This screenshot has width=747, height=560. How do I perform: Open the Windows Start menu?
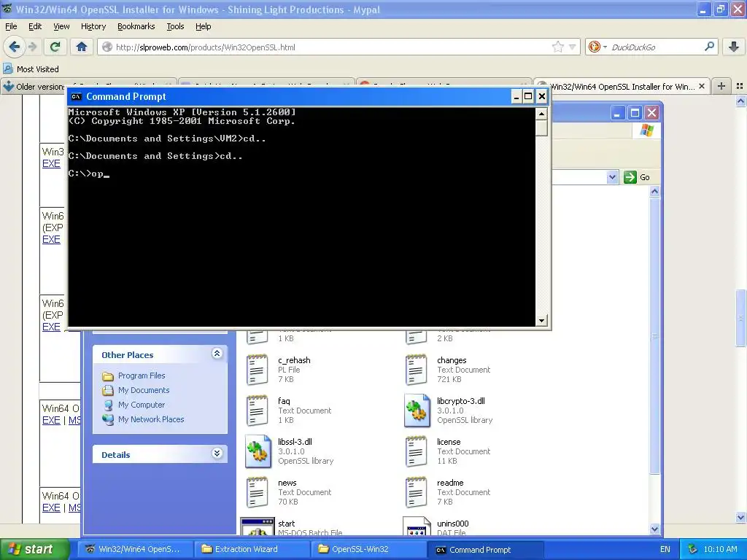click(x=35, y=550)
